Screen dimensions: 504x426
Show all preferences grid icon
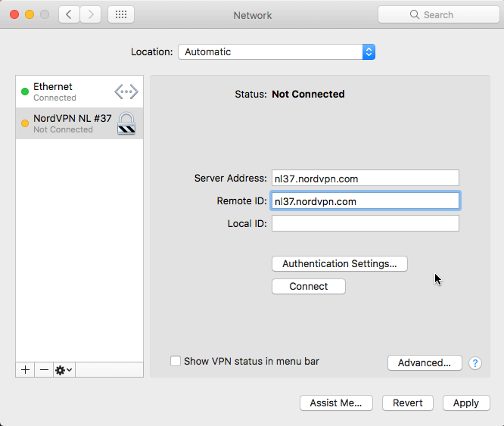point(121,14)
